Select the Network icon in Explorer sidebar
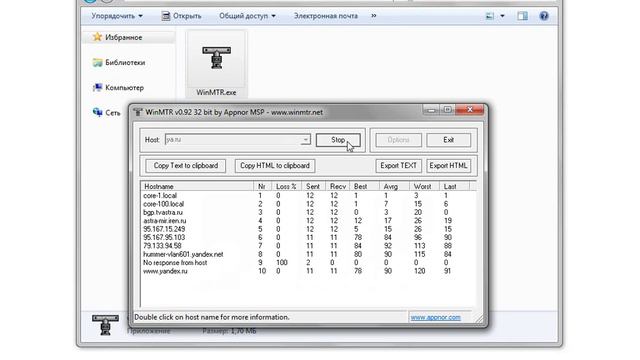The image size is (640, 360). click(97, 112)
